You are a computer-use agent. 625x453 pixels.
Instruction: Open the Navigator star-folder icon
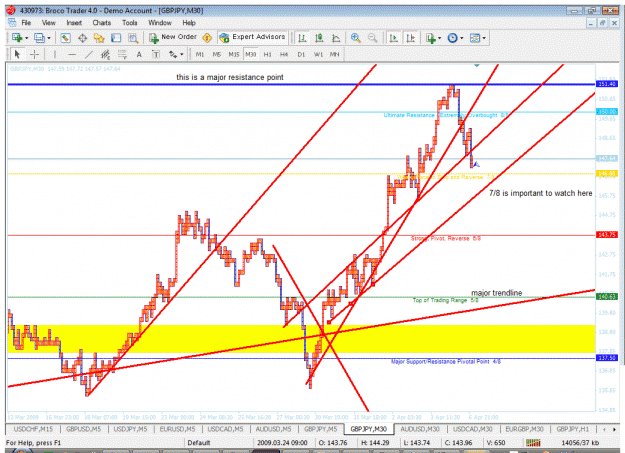point(99,38)
